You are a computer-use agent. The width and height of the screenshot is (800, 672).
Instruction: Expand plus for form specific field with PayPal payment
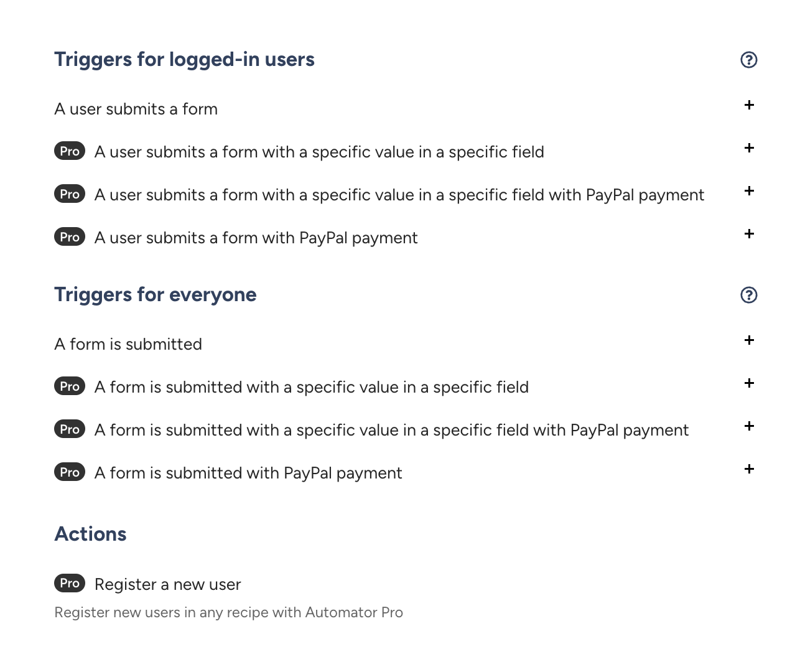click(749, 426)
